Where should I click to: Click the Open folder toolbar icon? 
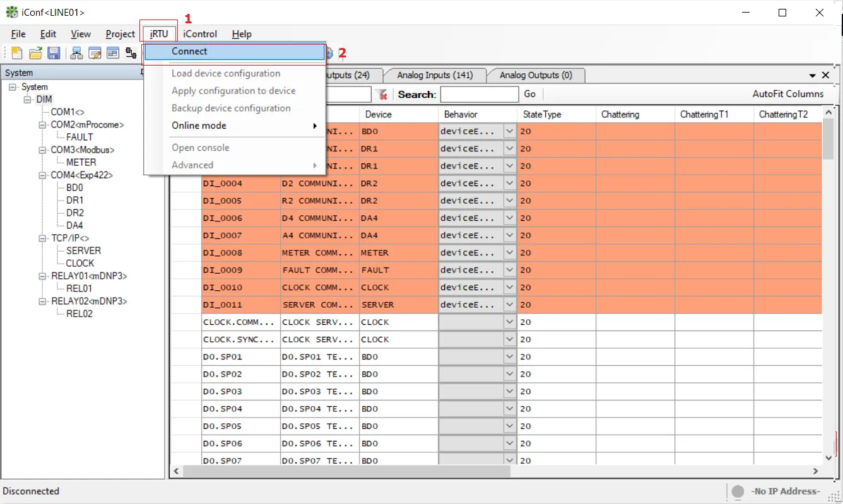coord(36,53)
